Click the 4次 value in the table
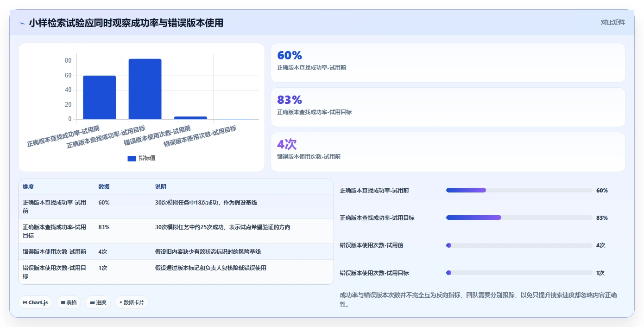 103,251
